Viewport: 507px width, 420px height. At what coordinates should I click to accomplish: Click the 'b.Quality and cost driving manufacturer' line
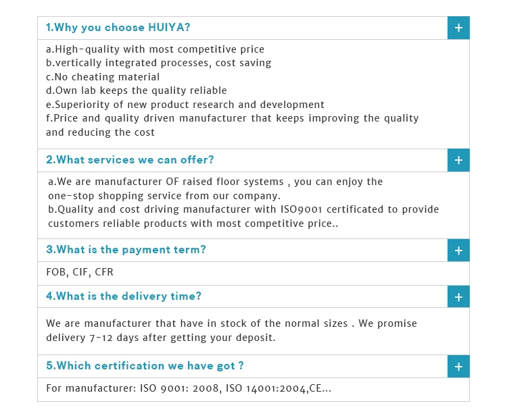pos(243,209)
